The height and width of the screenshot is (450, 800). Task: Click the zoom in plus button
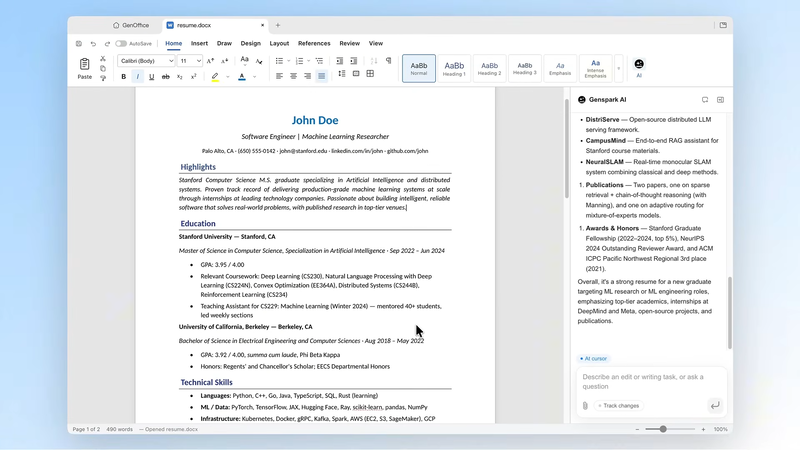coord(703,430)
